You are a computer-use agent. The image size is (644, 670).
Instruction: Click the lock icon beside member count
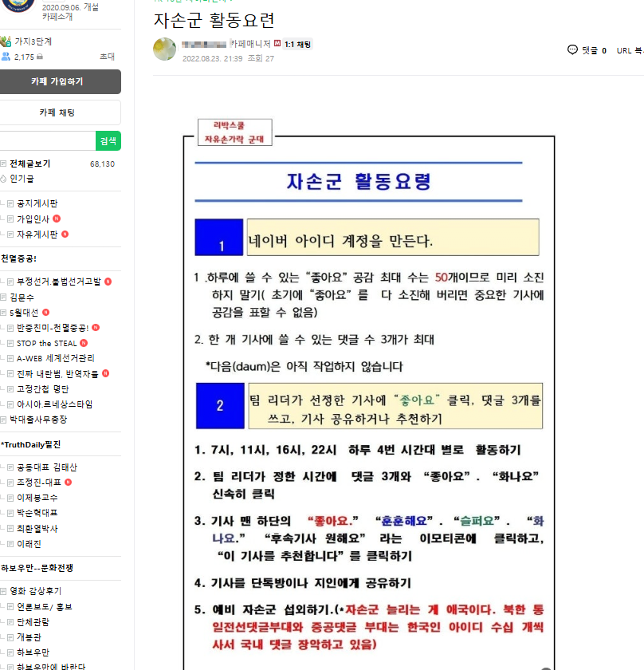click(x=40, y=57)
